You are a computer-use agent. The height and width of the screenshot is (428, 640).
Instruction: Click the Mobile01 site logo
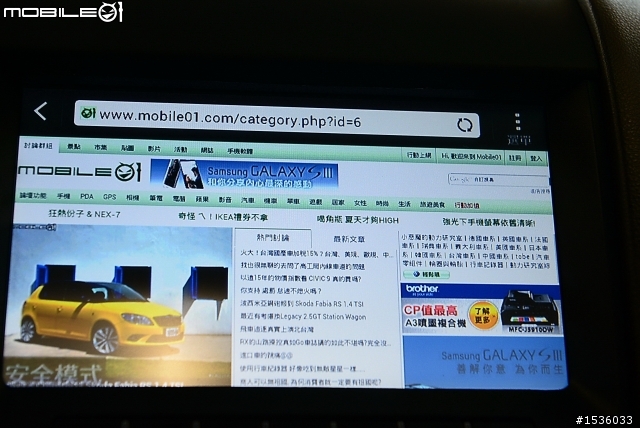pyautogui.click(x=79, y=171)
